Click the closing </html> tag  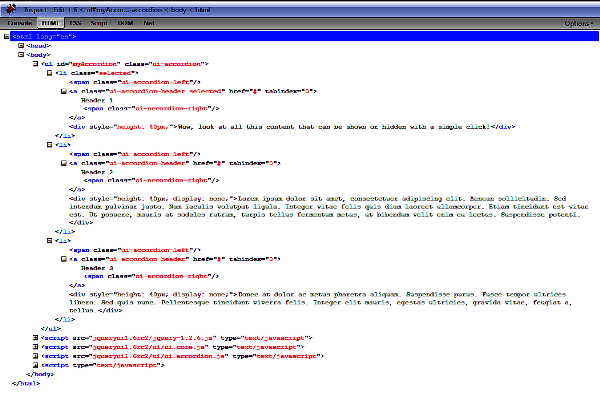[x=26, y=383]
